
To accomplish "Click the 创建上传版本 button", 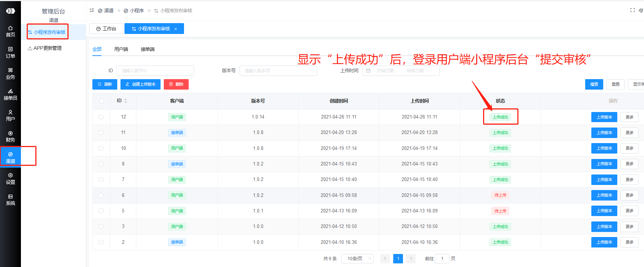I will [x=140, y=84].
